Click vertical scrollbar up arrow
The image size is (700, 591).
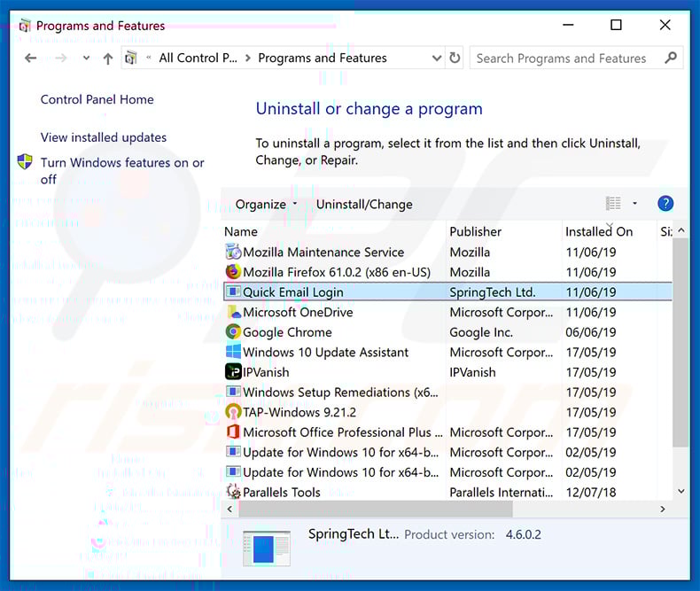(x=681, y=230)
